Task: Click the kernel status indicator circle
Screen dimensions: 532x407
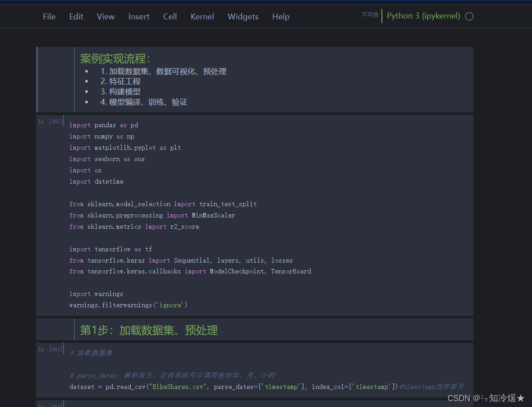Action: pos(469,16)
